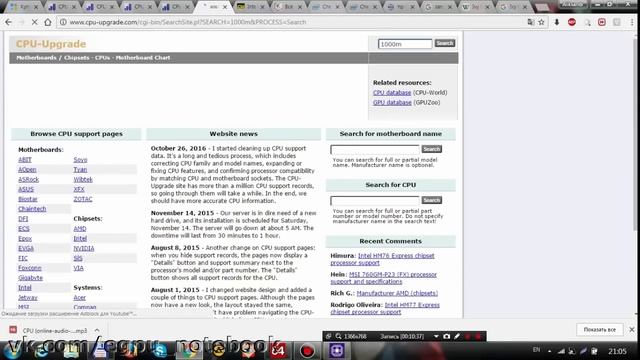
Task: Open the CPUs menu link
Action: point(102,58)
